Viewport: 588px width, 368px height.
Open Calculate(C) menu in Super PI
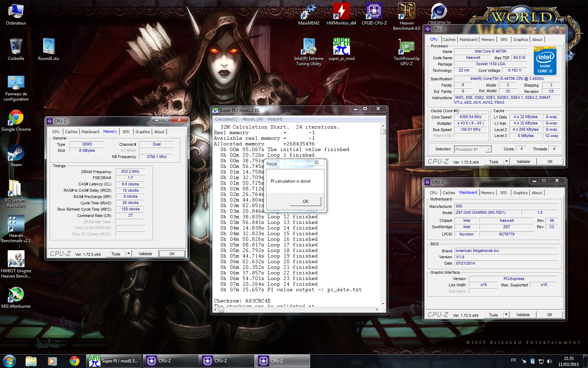(226, 119)
